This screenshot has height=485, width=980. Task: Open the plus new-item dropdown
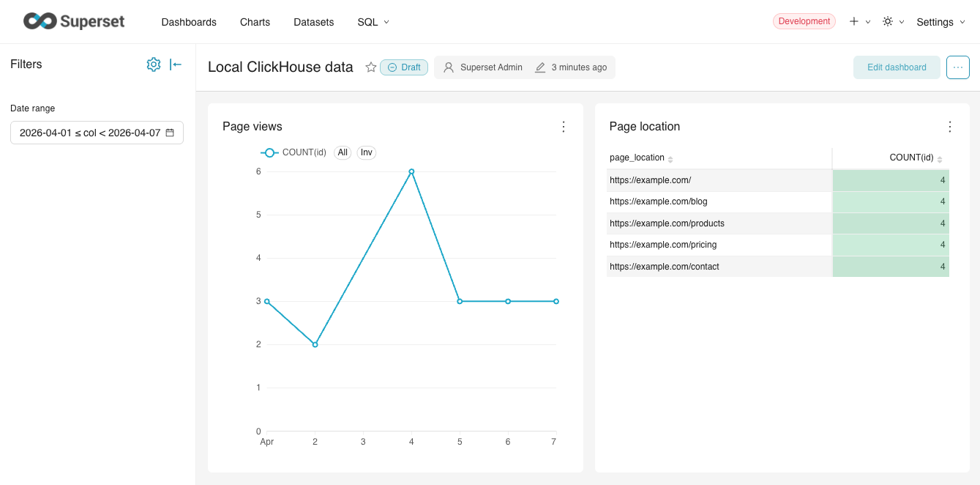859,22
